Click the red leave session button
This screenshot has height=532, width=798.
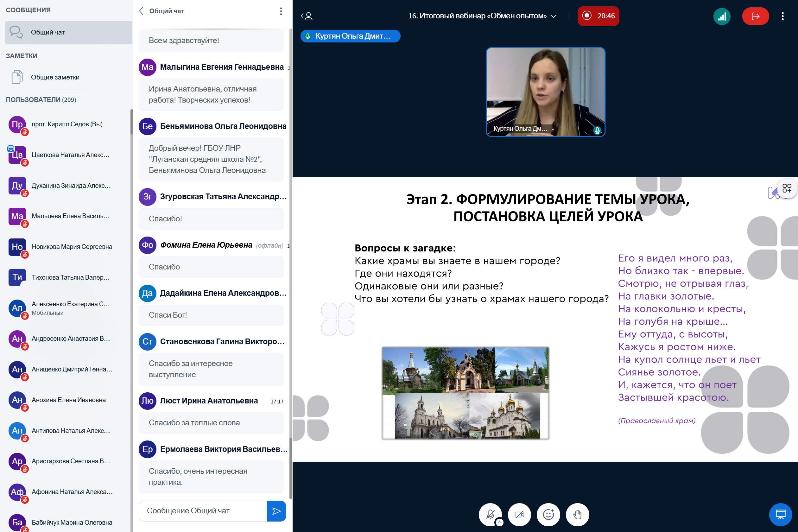[755, 16]
